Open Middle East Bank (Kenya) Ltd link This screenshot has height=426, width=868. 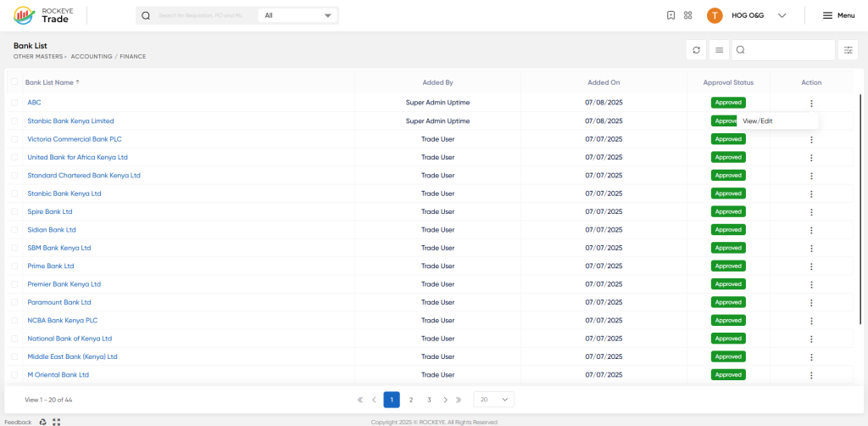pos(73,356)
